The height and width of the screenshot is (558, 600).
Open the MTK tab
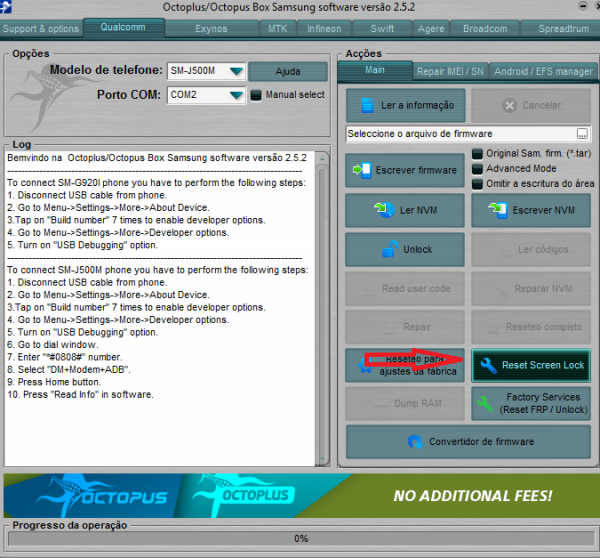coord(278,29)
